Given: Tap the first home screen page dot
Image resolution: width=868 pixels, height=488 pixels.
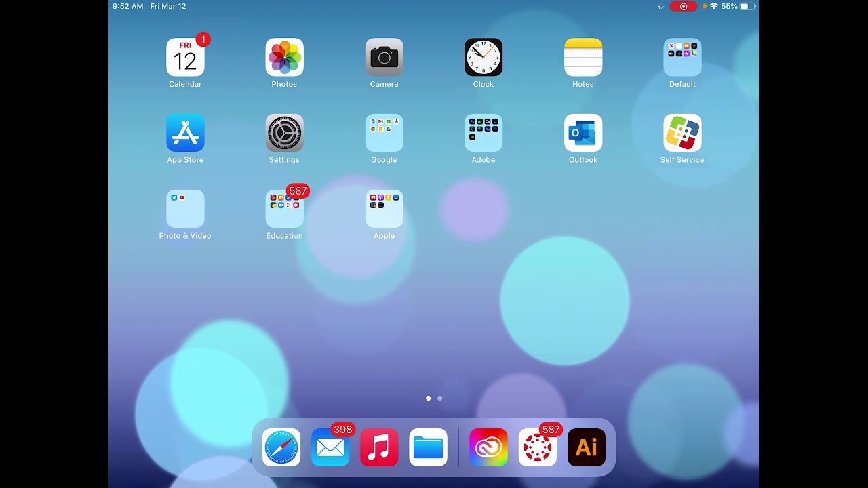Looking at the screenshot, I should (x=428, y=399).
